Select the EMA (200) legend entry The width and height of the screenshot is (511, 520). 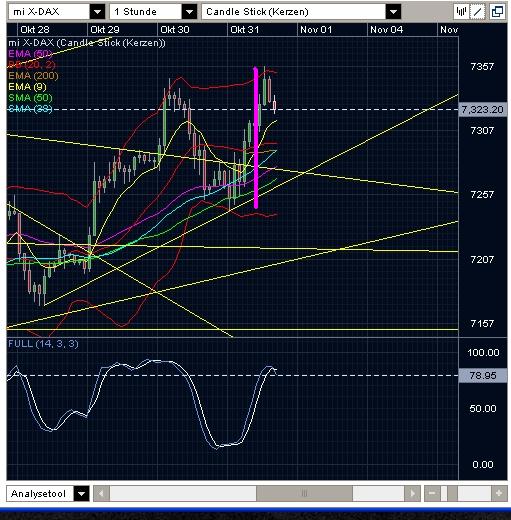tap(33, 76)
